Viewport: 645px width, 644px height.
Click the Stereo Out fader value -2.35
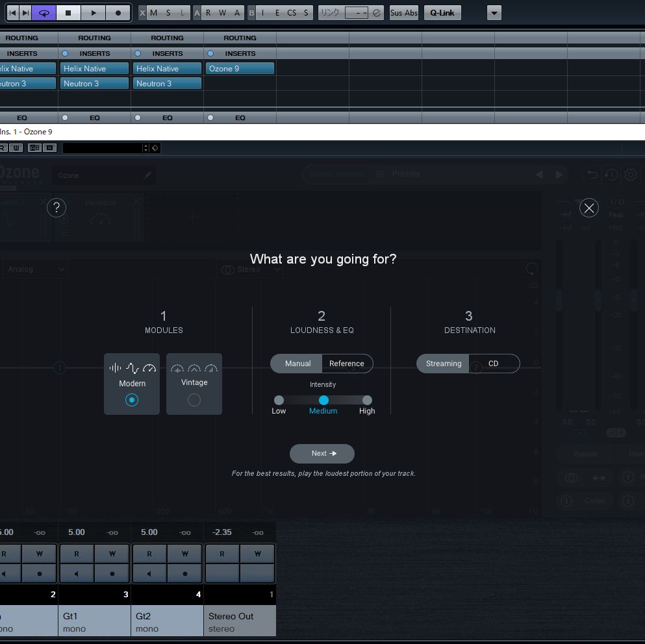[x=221, y=532]
